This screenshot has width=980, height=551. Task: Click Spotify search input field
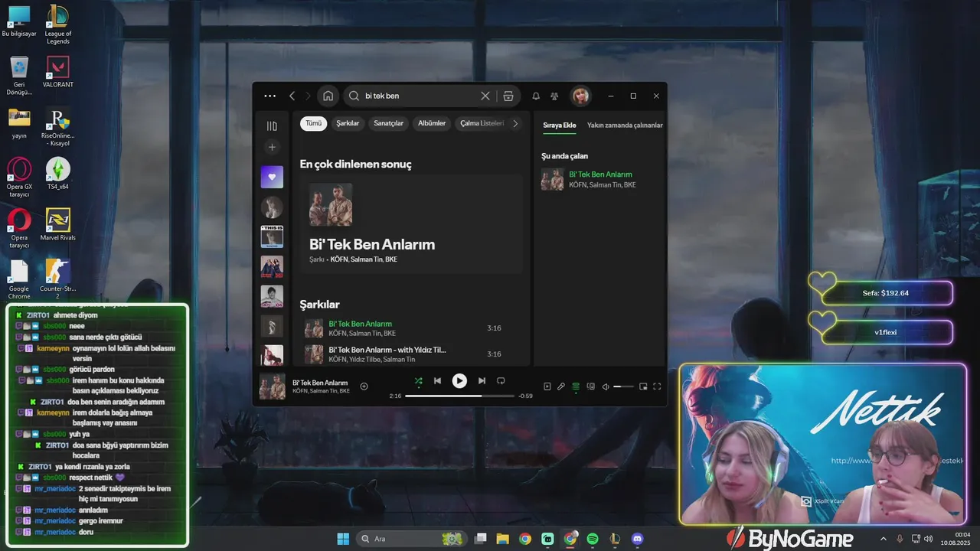420,96
